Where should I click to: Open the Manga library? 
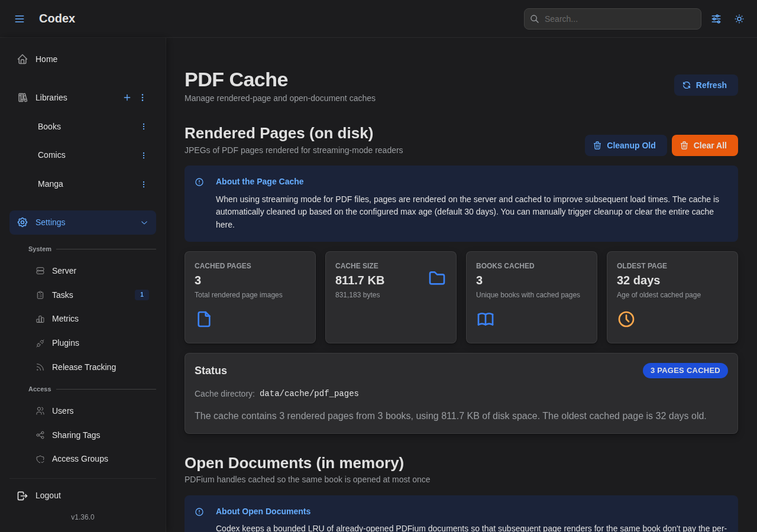[50, 184]
